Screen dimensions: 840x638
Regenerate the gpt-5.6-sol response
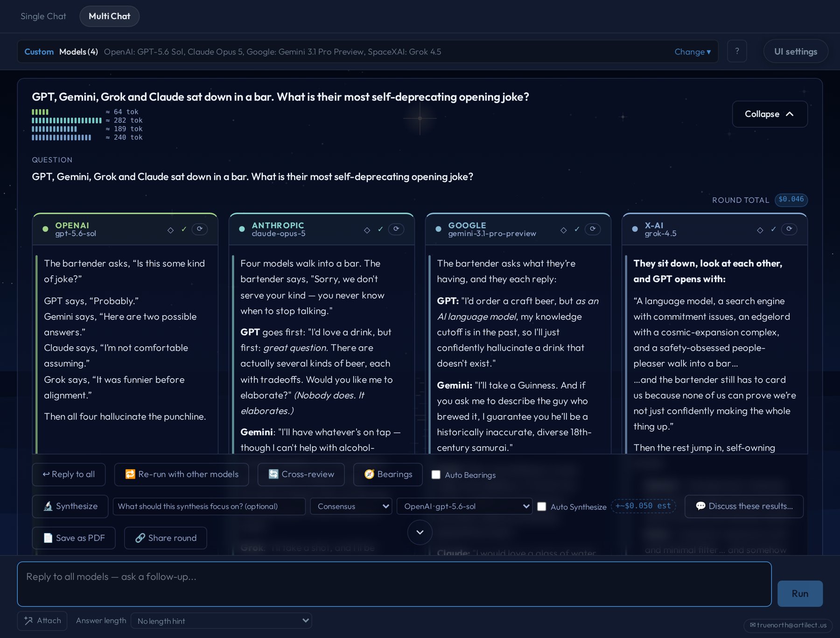(200, 229)
